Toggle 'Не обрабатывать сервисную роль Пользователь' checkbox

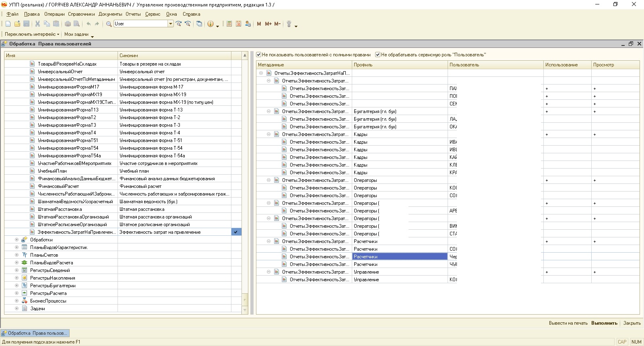pos(378,55)
